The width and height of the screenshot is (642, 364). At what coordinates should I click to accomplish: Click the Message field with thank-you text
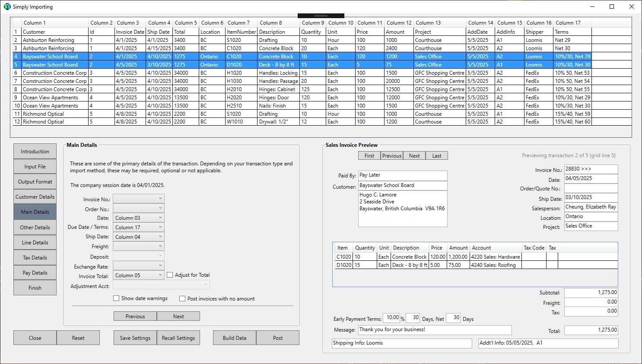pos(435,330)
